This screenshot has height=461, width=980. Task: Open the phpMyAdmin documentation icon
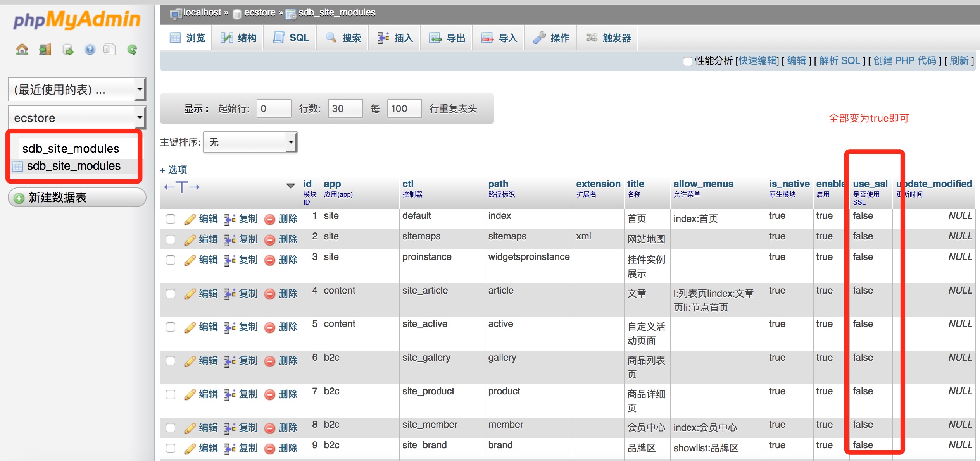click(110, 50)
